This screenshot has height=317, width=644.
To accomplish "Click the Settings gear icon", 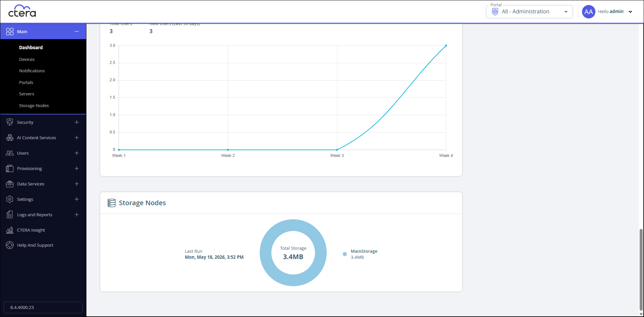I will point(10,199).
